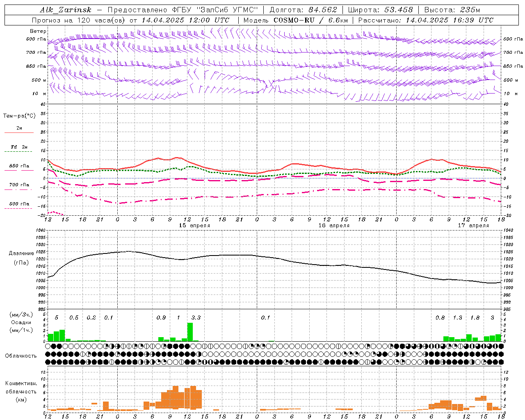Click the 3-hour precipitation value 0.9
The image size is (525, 420).
pyautogui.click(x=161, y=317)
